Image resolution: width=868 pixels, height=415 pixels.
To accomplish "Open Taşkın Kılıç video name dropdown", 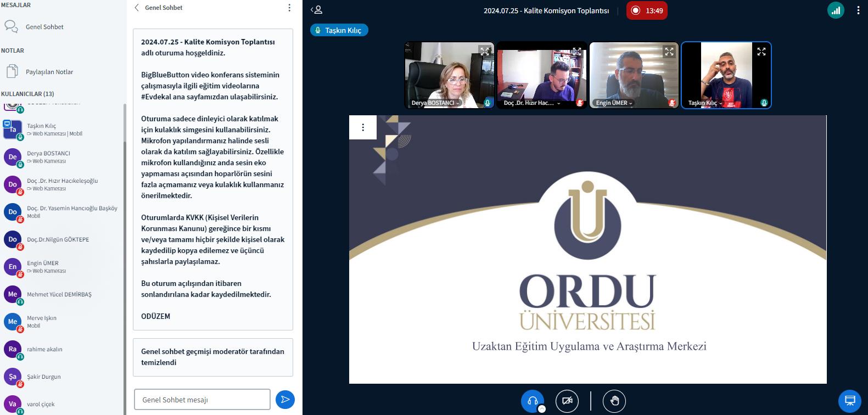I will 705,103.
